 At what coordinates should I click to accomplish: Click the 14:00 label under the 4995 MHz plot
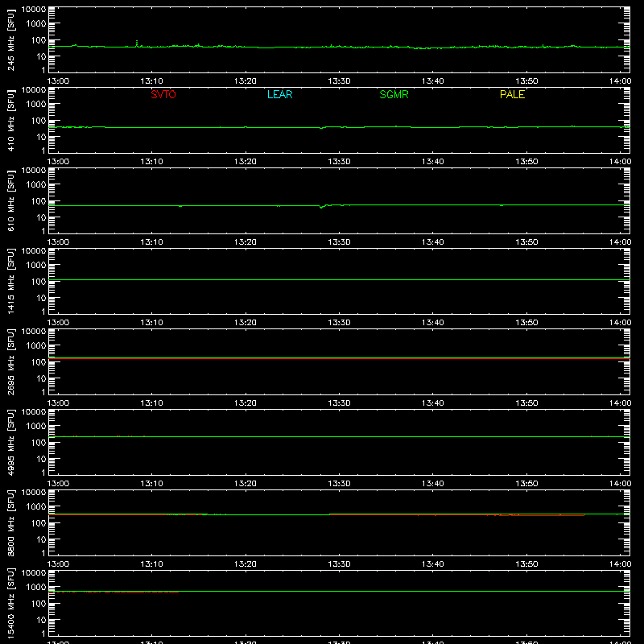click(620, 484)
